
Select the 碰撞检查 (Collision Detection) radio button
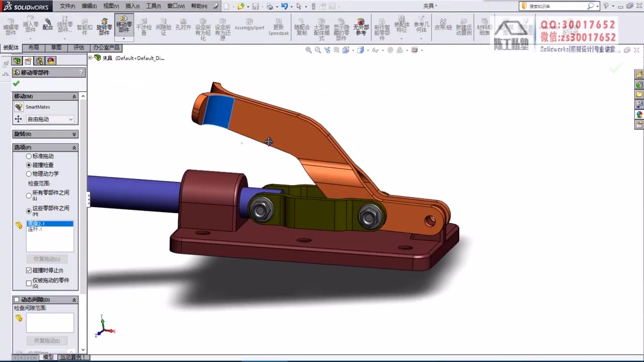point(29,165)
